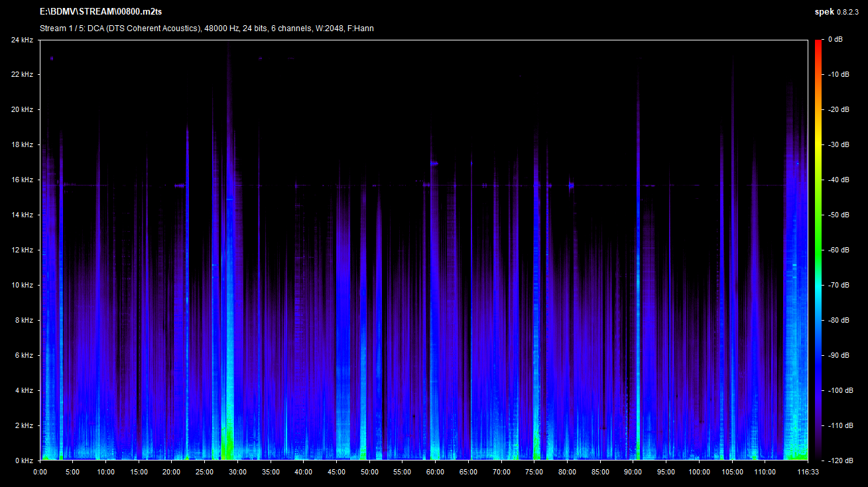The image size is (868, 487).
Task: Click the 45:00 time axis marker
Action: tap(336, 472)
